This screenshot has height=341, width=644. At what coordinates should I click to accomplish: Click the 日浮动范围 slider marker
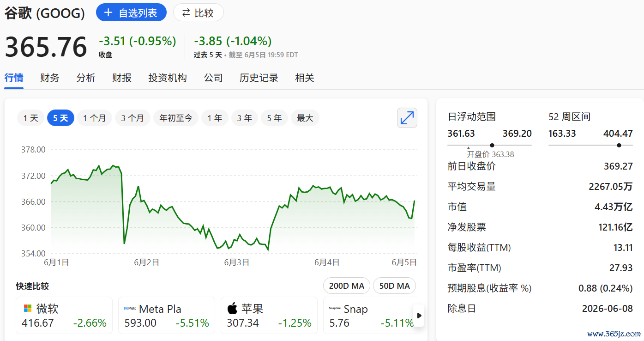492,145
